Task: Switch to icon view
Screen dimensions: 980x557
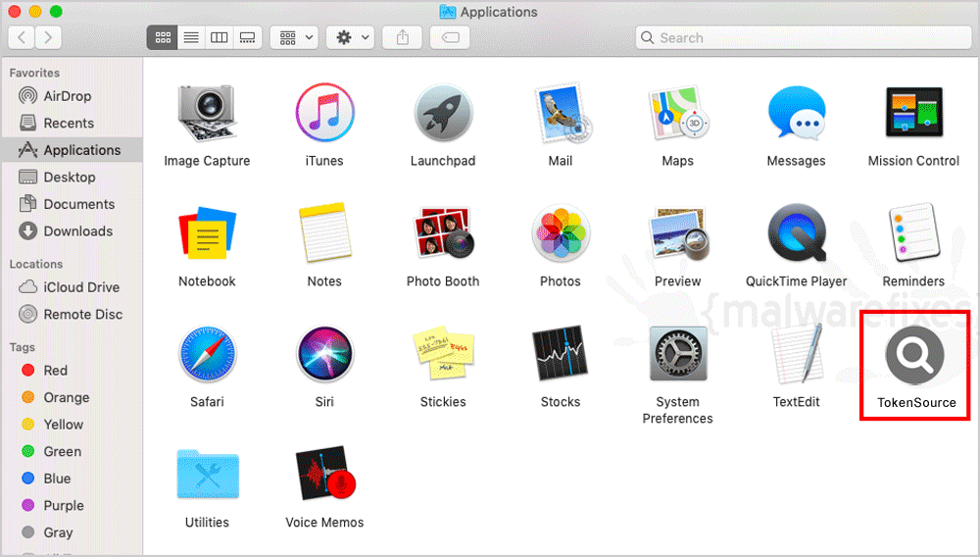Action: tap(163, 37)
